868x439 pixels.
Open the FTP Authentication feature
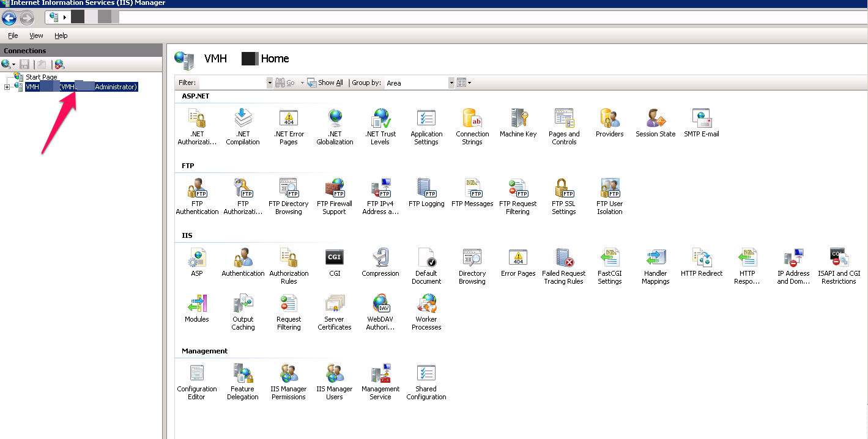197,193
